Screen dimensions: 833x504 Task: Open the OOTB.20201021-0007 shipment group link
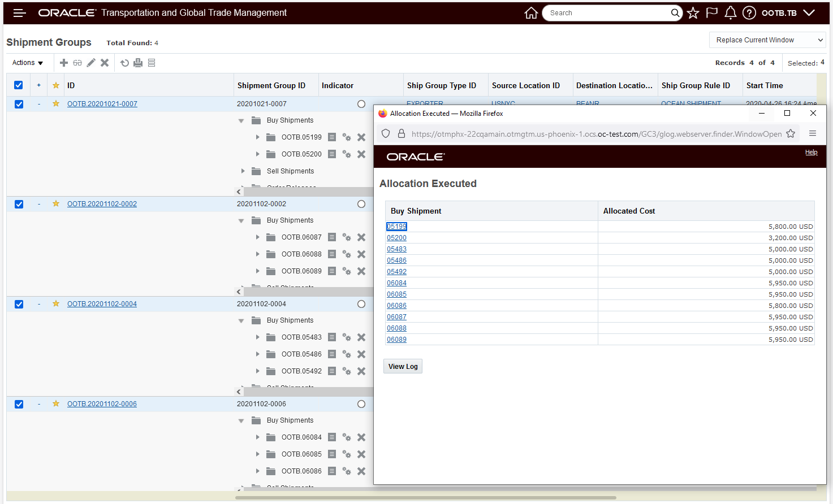click(x=102, y=104)
